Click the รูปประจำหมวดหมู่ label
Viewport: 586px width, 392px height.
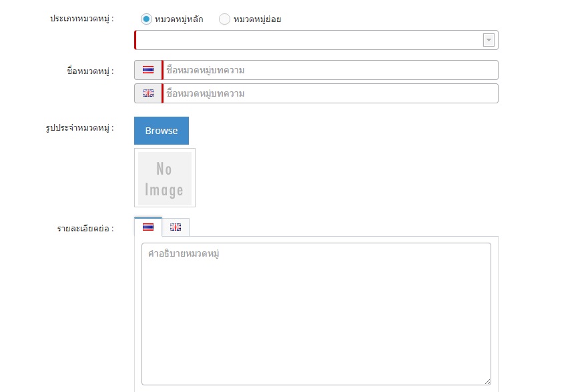pyautogui.click(x=79, y=128)
